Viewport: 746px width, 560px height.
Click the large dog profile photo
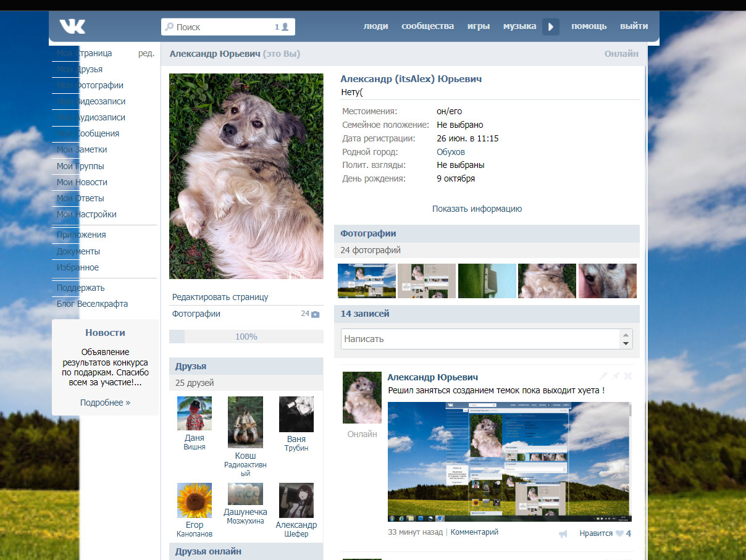246,177
